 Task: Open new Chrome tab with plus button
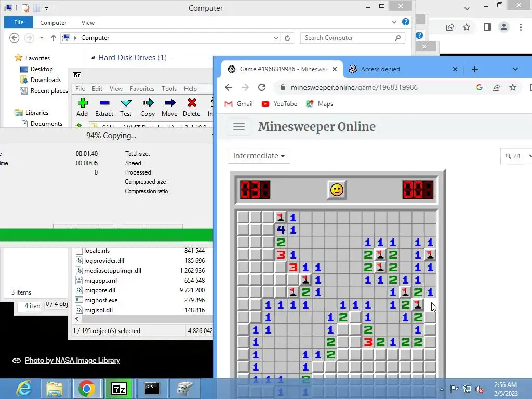pyautogui.click(x=475, y=69)
